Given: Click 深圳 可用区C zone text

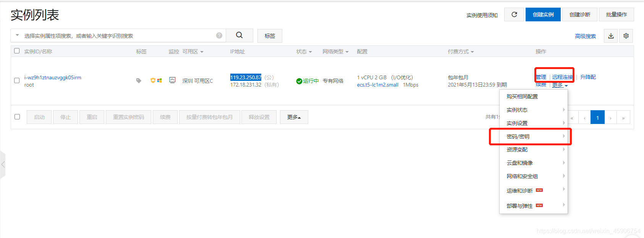Looking at the screenshot, I should 197,81.
